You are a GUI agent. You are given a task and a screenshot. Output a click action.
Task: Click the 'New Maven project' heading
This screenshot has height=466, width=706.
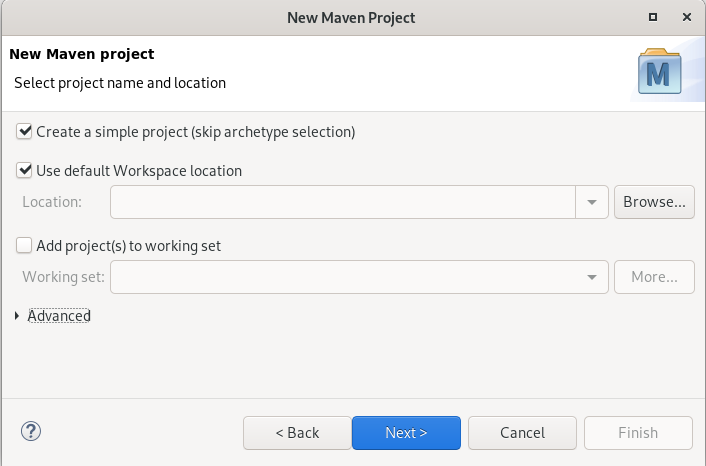[81, 54]
